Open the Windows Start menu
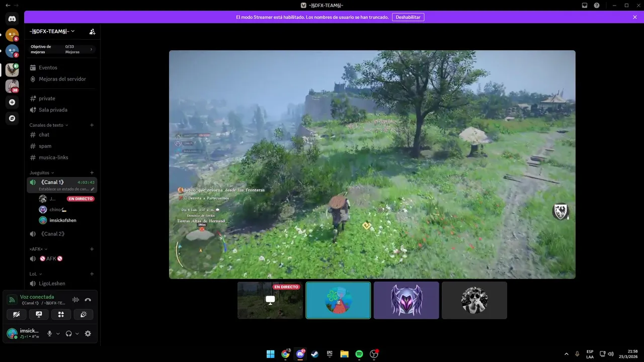The image size is (644, 362). 270,354
